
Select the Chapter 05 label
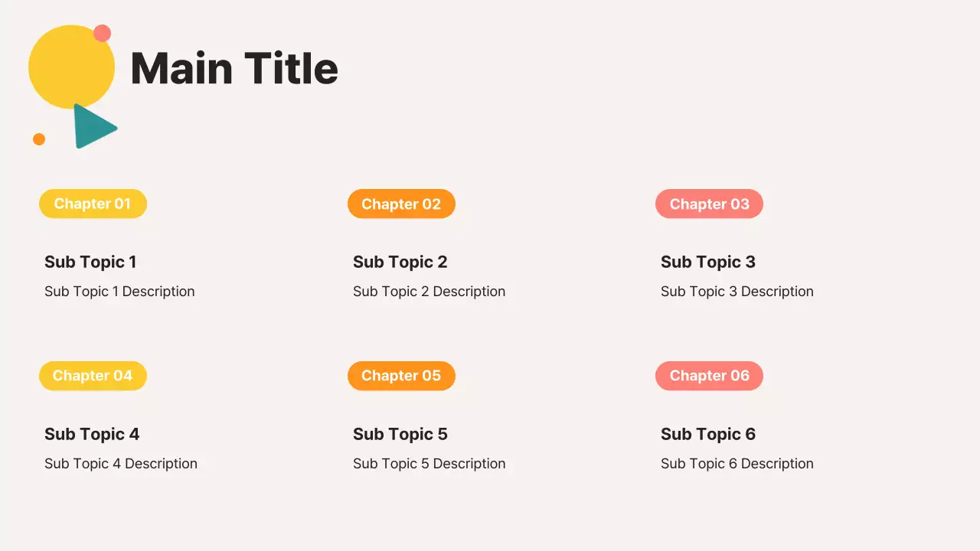coord(401,376)
